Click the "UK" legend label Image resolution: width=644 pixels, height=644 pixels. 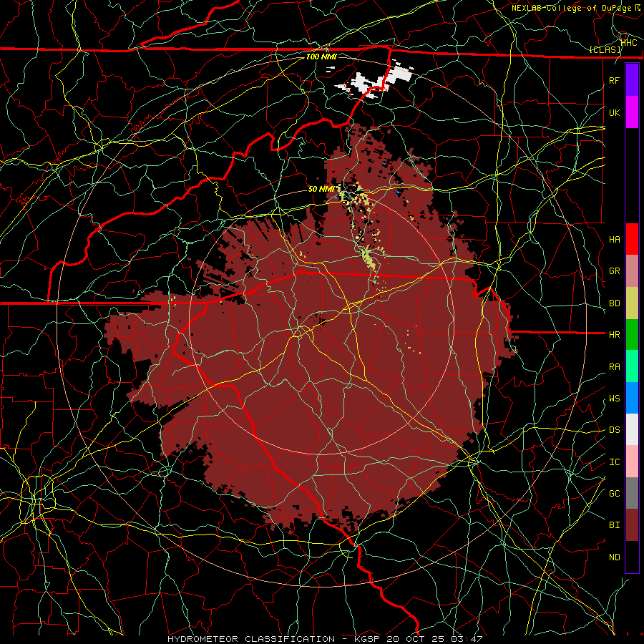614,113
